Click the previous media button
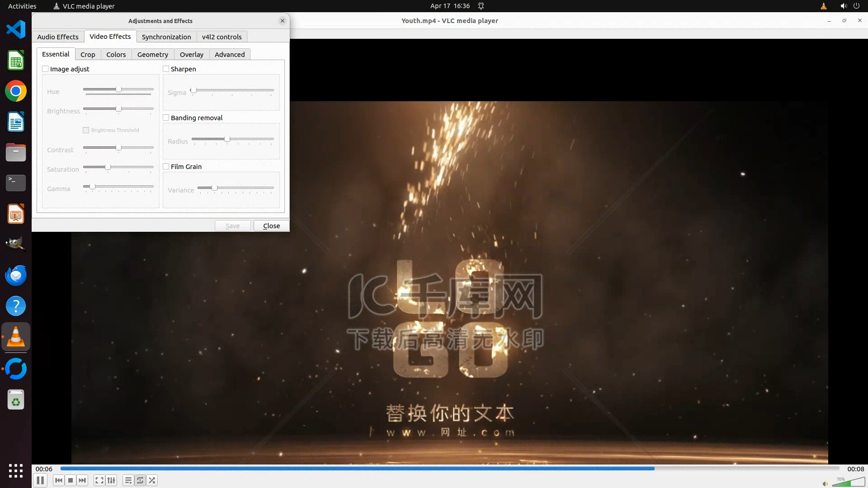Image resolution: width=868 pixels, height=488 pixels. pos(58,480)
